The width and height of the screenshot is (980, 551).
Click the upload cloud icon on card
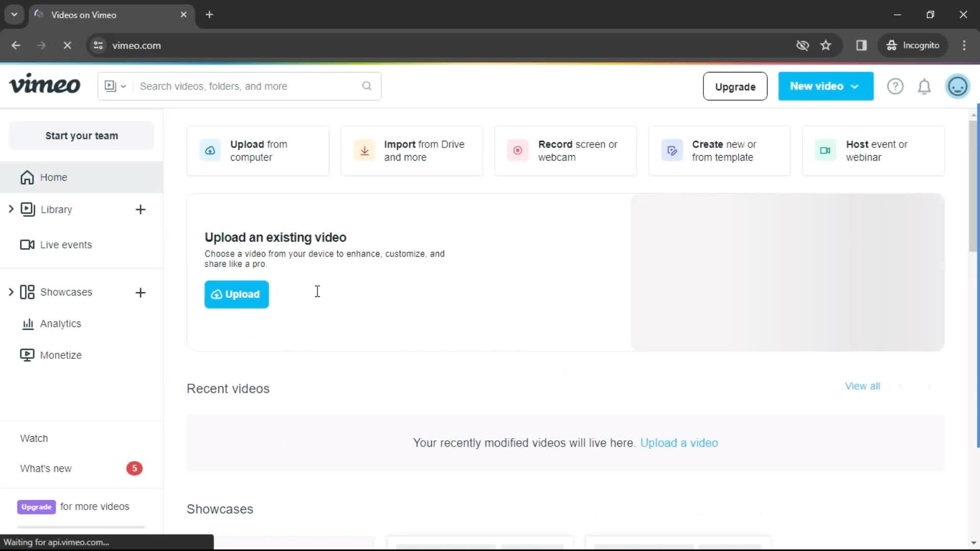coord(210,151)
